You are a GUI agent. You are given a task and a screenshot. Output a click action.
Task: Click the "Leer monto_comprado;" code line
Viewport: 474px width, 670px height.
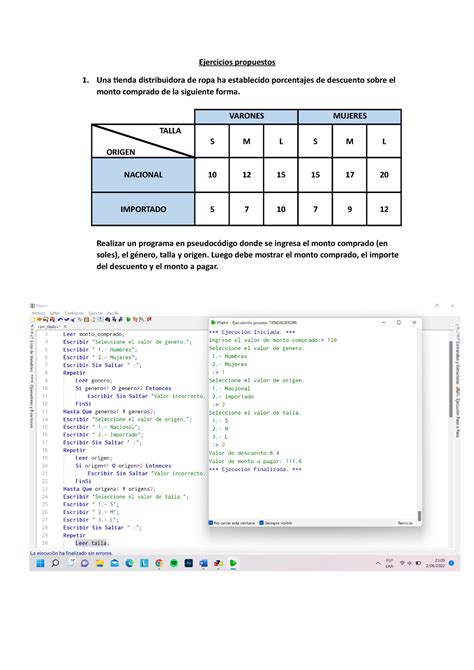point(94,334)
